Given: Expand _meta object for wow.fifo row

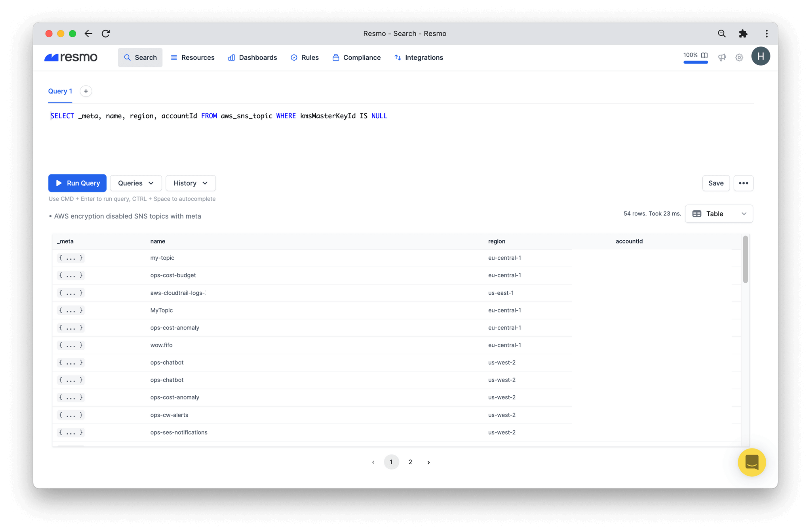Looking at the screenshot, I should coord(71,345).
